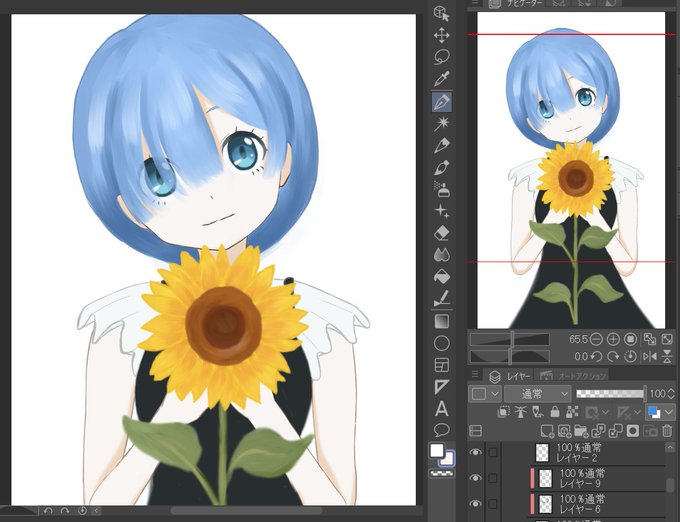Select the Auto select wand tool
The image size is (680, 522).
pyautogui.click(x=441, y=124)
